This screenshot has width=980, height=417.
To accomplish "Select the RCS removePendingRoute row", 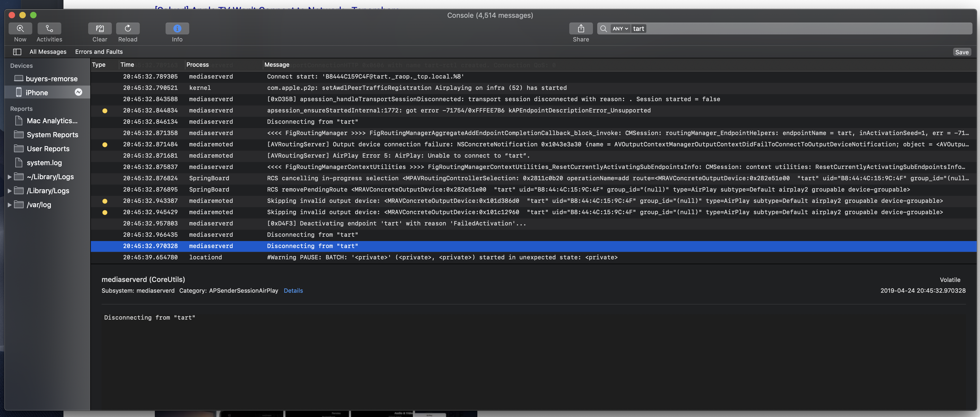I will click(x=533, y=190).
